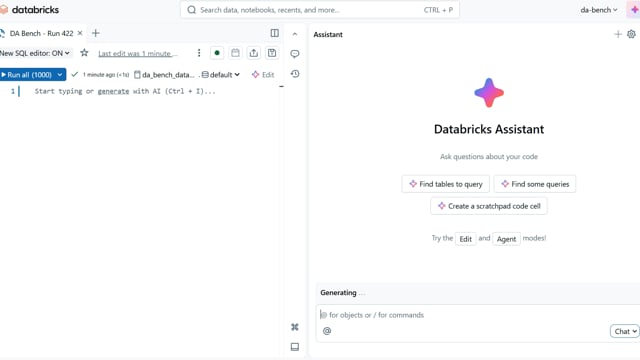
Task: Open the version history icon
Action: pos(295,74)
